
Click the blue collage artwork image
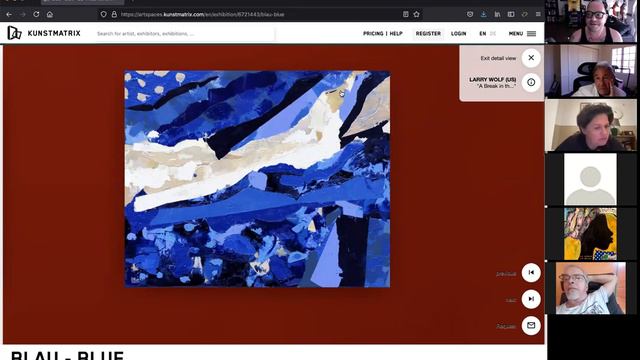(257, 179)
